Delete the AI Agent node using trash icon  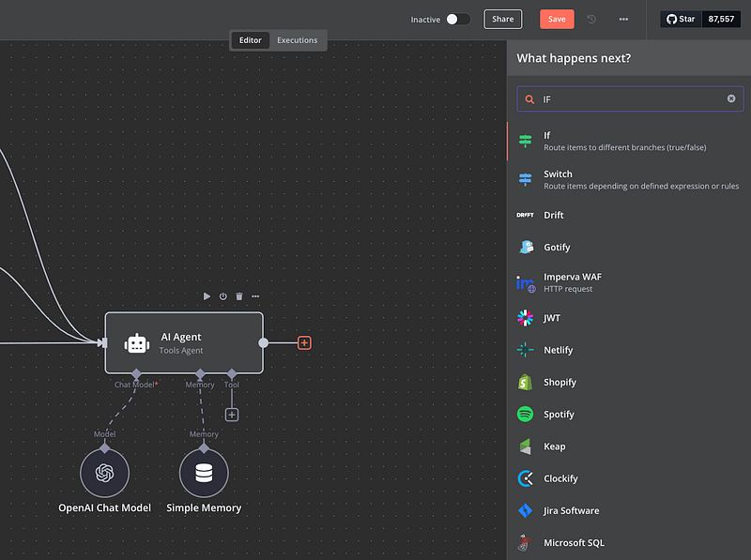[239, 296]
